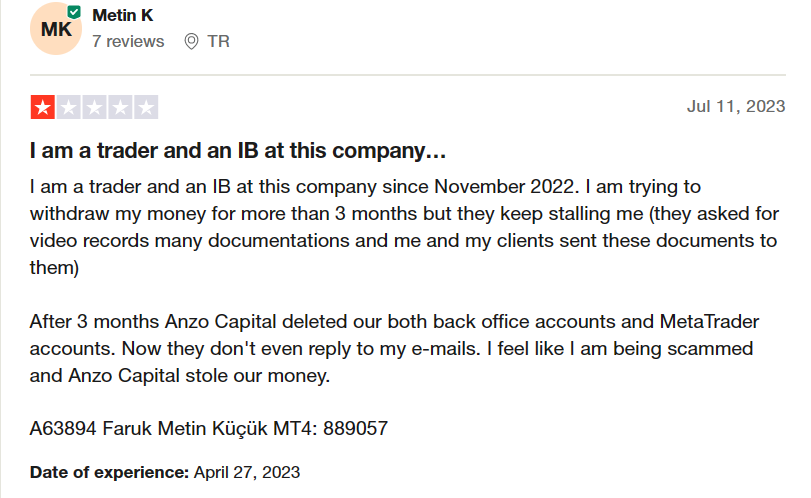Click the "Date of experience:" label

click(110, 472)
